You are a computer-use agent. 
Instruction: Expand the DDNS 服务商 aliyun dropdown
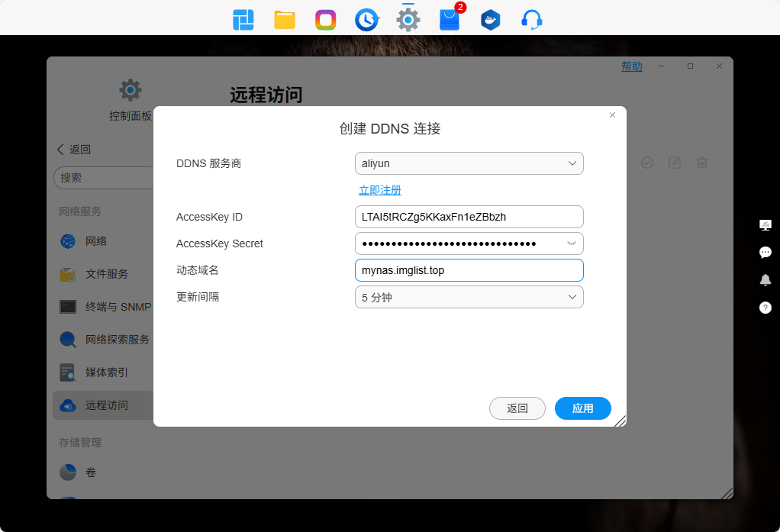[x=469, y=163]
